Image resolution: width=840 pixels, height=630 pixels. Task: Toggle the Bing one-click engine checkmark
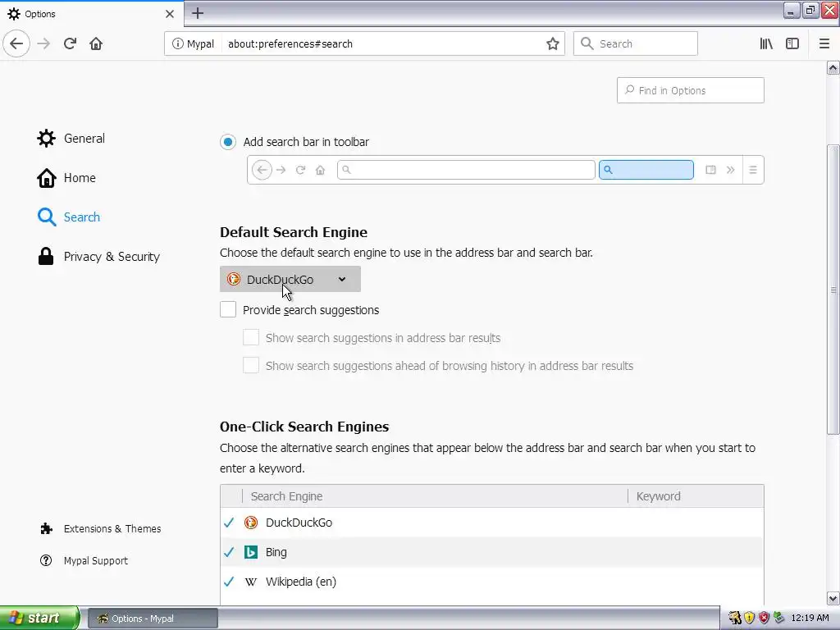tap(229, 552)
